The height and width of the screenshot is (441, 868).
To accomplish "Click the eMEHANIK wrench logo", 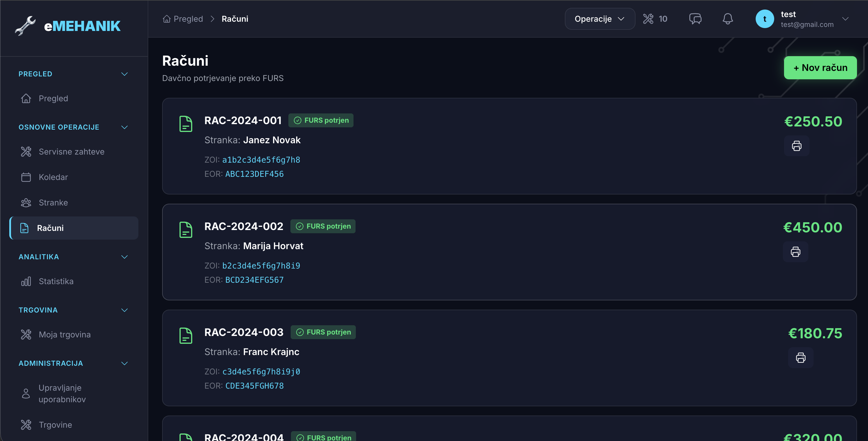I will point(25,25).
